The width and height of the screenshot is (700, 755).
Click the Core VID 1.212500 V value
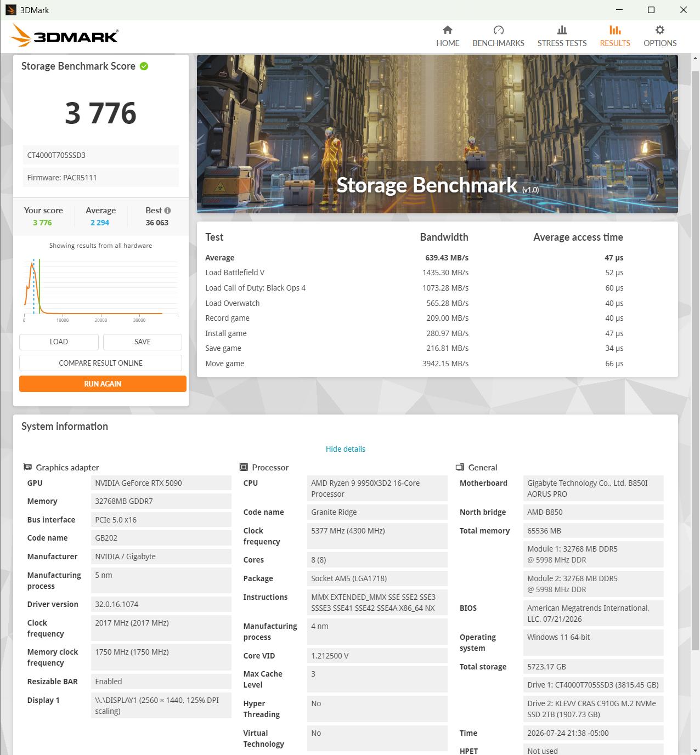[x=377, y=656]
